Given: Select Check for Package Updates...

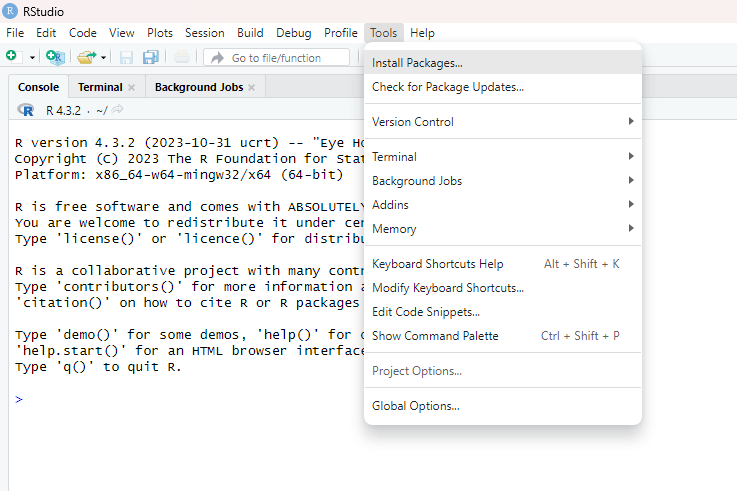Looking at the screenshot, I should tap(447, 87).
